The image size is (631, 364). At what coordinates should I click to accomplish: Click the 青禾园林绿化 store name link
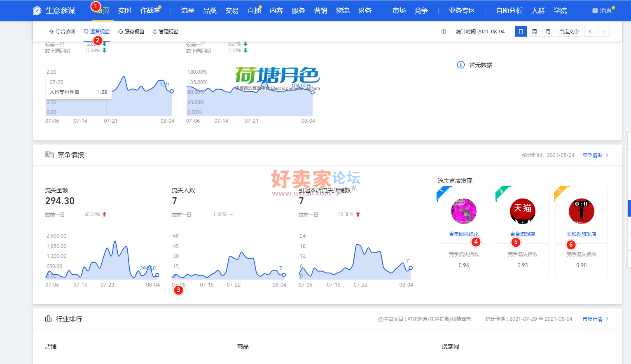(x=464, y=234)
